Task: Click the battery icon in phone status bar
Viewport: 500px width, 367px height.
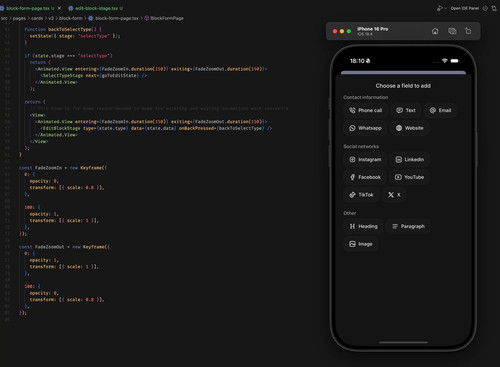Action: tap(454, 61)
